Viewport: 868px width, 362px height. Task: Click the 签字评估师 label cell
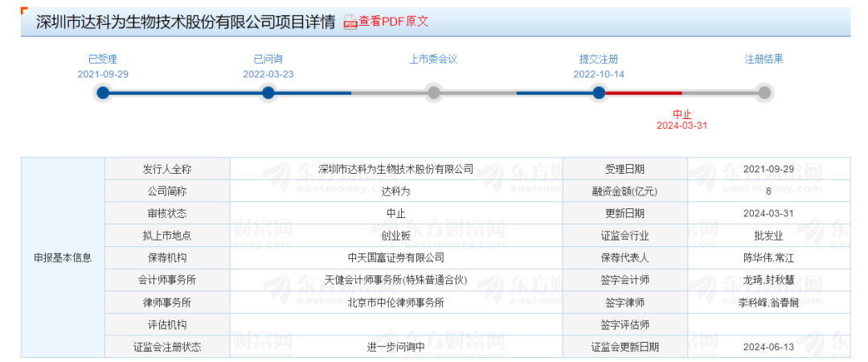(x=625, y=325)
